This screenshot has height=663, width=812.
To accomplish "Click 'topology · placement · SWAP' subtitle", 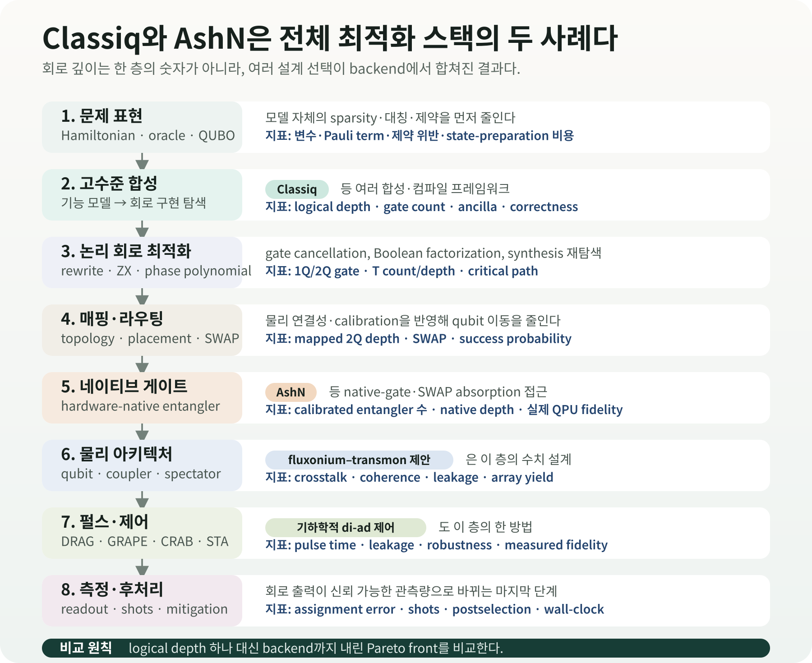I will coord(150,339).
